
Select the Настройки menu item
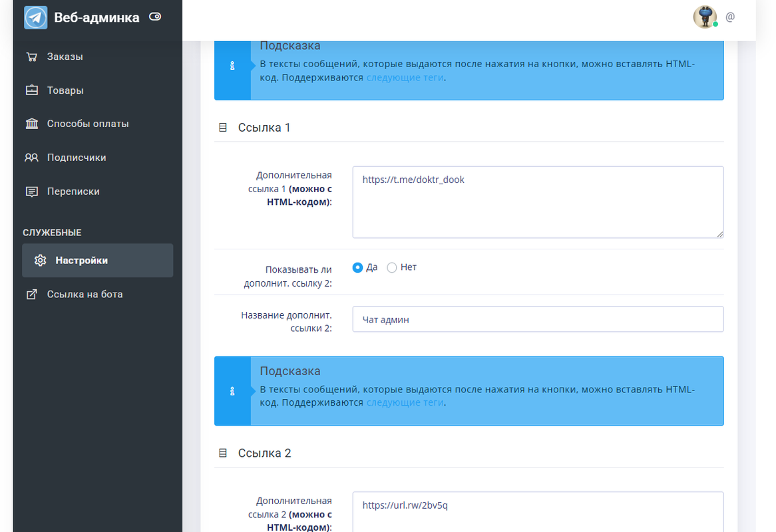(97, 261)
